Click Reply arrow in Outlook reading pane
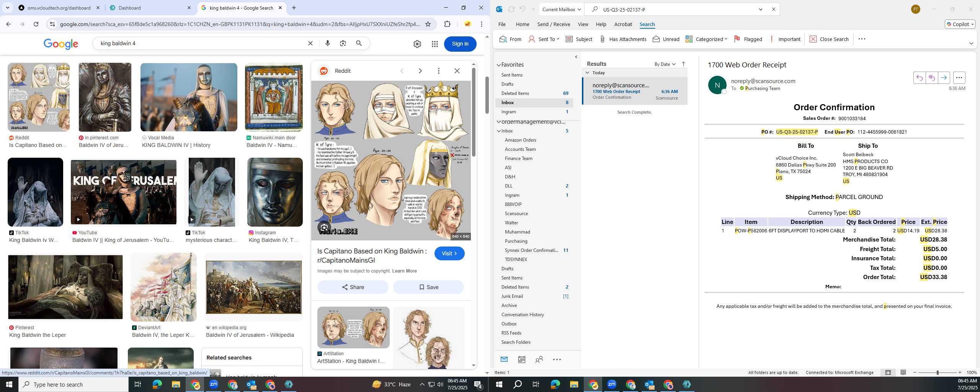This screenshot has height=392, width=980. [920, 78]
